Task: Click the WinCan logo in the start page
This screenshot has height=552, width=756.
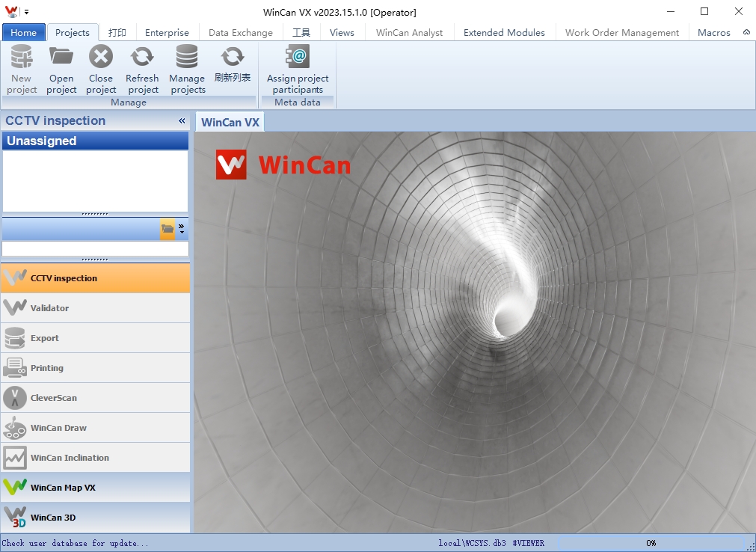Action: [283, 165]
